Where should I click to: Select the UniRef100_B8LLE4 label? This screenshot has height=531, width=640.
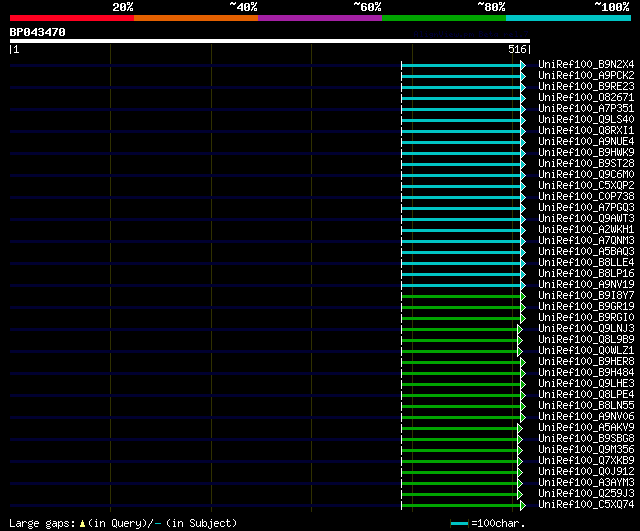click(586, 263)
